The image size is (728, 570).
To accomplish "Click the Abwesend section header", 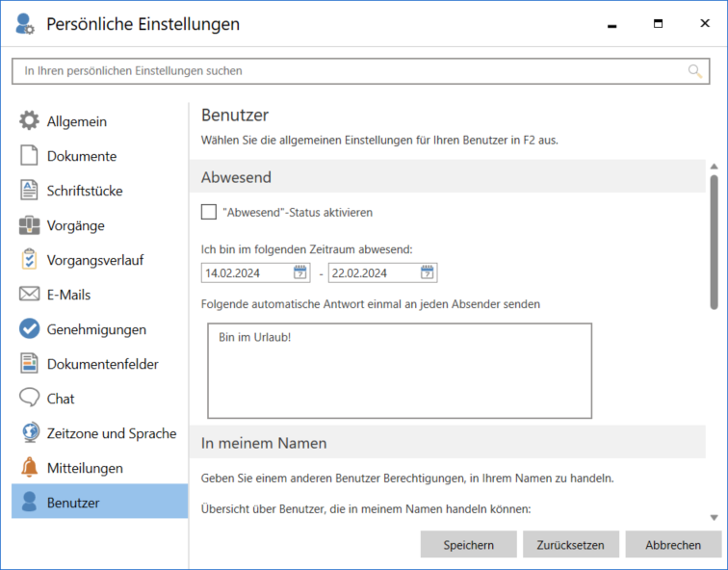I will [x=448, y=177].
